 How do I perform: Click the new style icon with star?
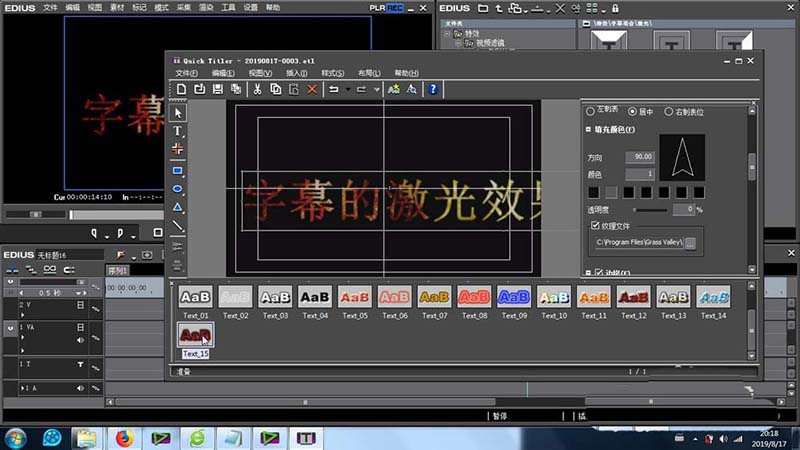tap(393, 89)
